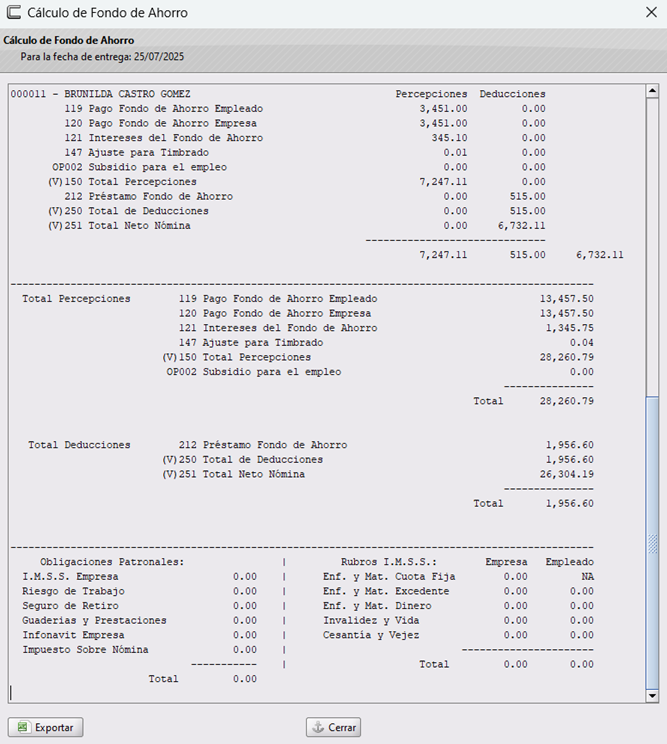Click the 'Rubros I.M.S.S.:' heading
This screenshot has height=744, width=667.
coord(389,562)
